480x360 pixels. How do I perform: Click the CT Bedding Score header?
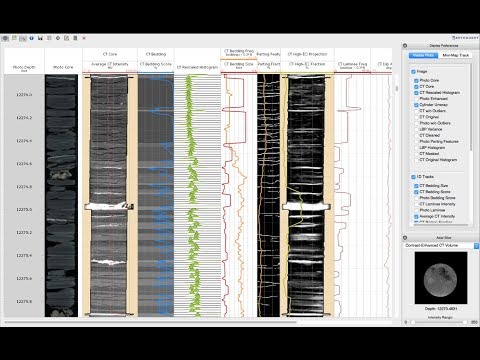click(156, 65)
